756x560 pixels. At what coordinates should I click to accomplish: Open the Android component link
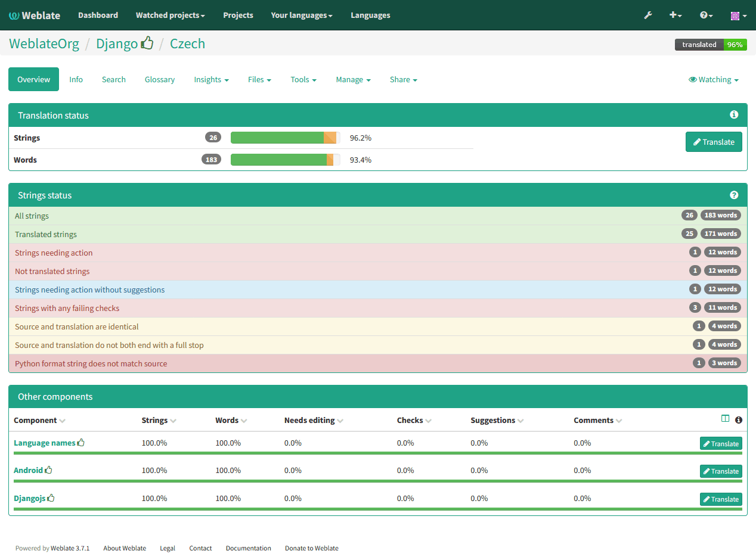(x=29, y=470)
